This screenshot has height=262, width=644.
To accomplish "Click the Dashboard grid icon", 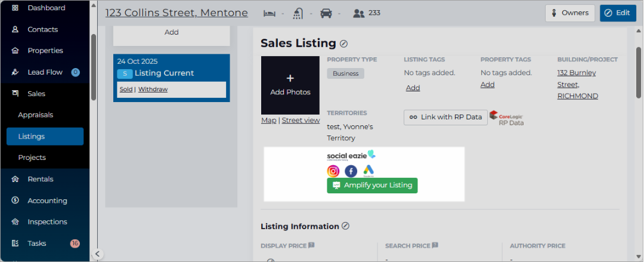I will click(15, 8).
